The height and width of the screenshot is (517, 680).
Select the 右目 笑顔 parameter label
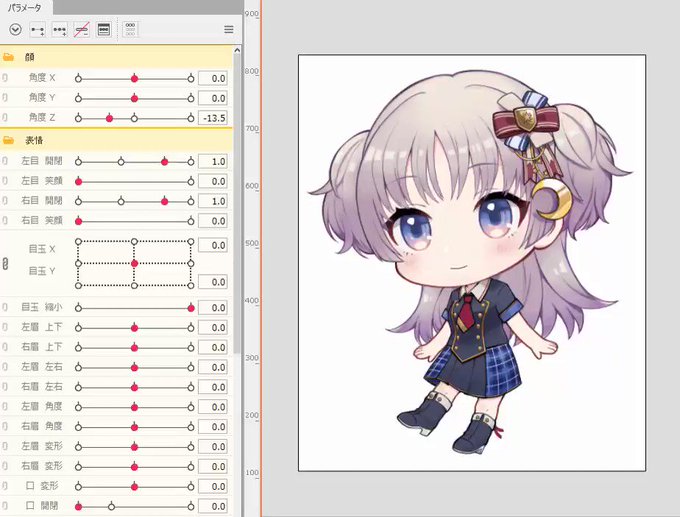tap(42, 220)
